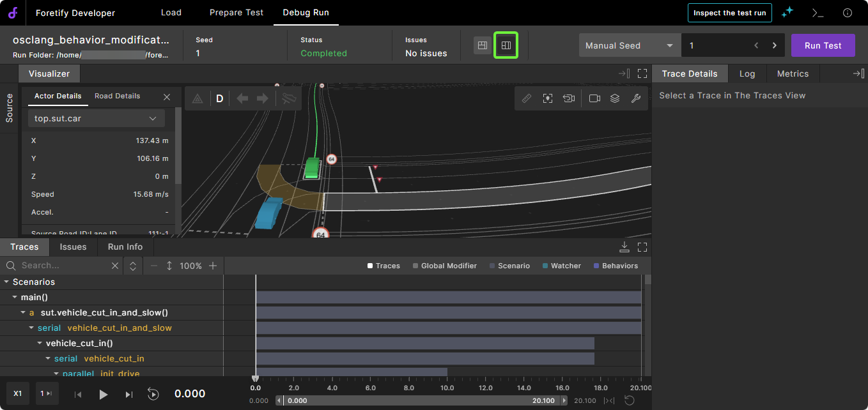Download traces using the export icon
The image size is (868, 410).
pos(624,247)
